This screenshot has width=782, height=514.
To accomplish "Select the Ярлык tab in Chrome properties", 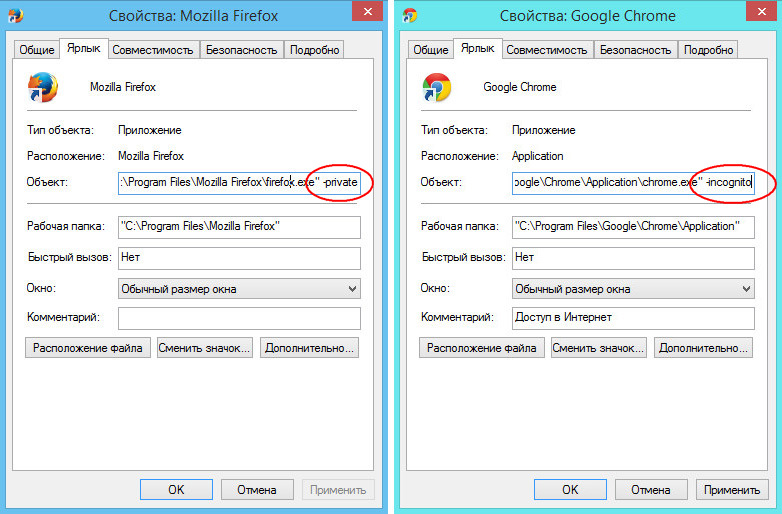I will coord(478,48).
